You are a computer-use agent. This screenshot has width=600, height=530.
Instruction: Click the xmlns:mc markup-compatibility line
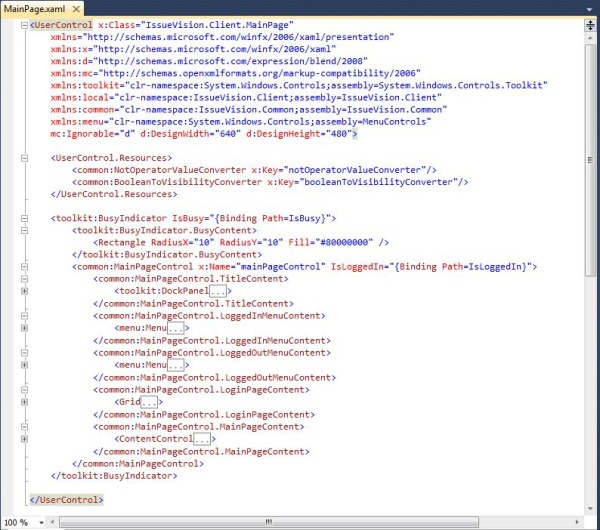235,73
